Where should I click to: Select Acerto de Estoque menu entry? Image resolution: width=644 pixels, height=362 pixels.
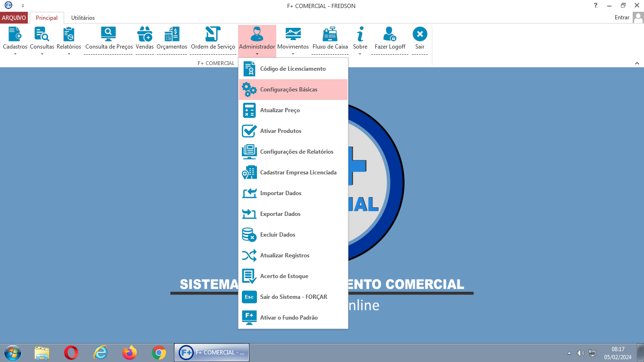point(293,276)
